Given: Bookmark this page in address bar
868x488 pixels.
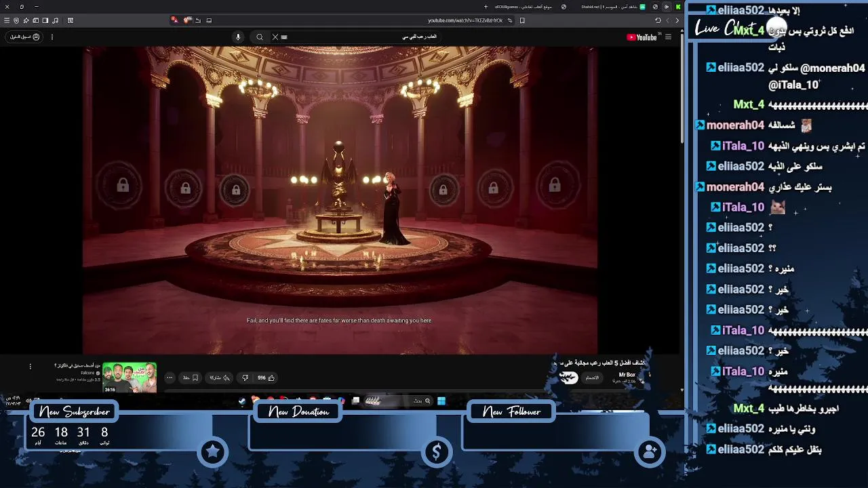Looking at the screenshot, I should tap(522, 20).
